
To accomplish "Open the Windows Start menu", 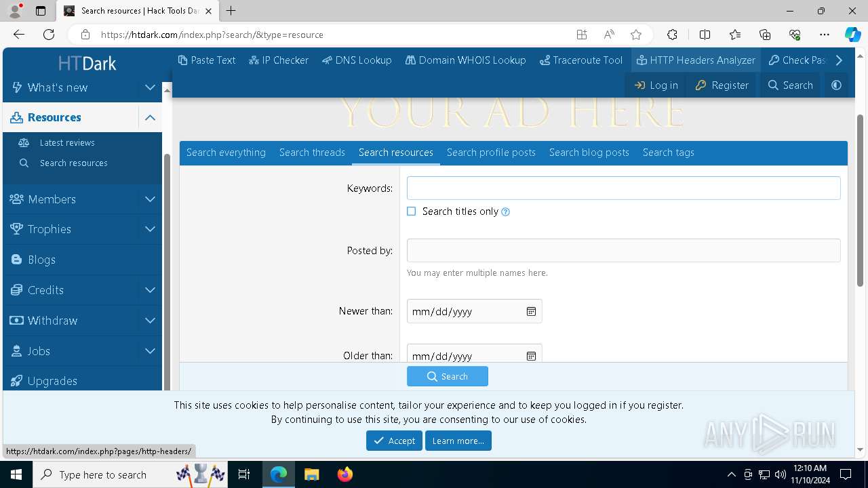I will pos(16,474).
